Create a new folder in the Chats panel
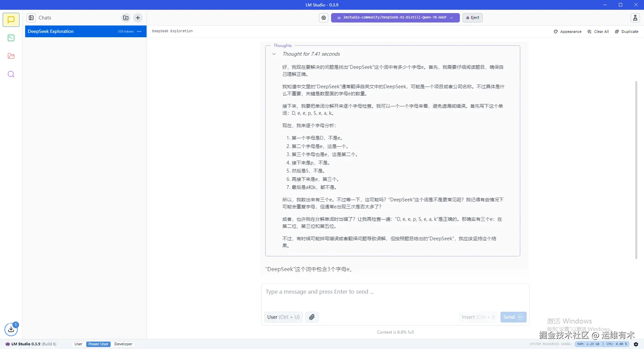The width and height of the screenshot is (644, 349). 125,18
